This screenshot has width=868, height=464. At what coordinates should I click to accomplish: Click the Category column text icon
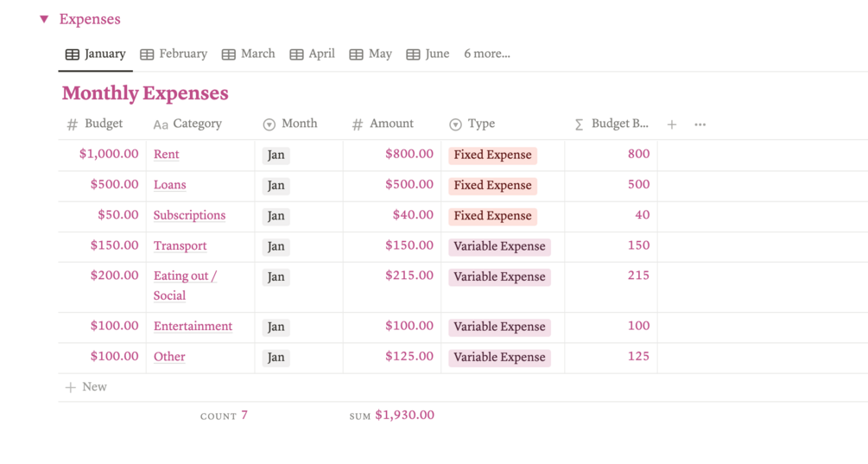(x=161, y=124)
